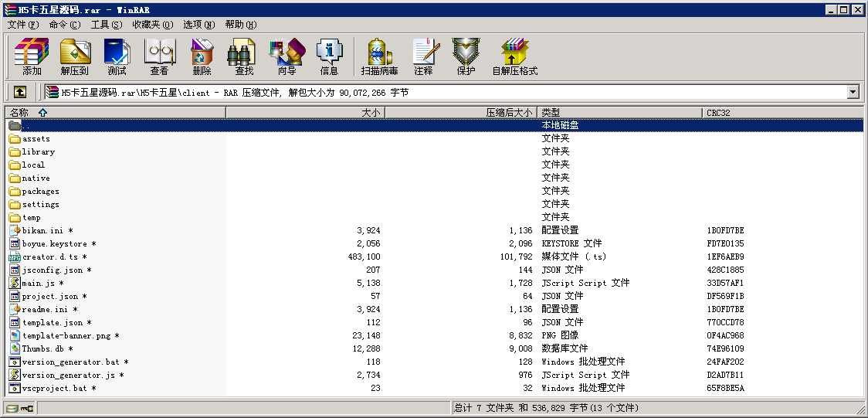
Task: Select the library folder icon
Action: pyautogui.click(x=15, y=151)
